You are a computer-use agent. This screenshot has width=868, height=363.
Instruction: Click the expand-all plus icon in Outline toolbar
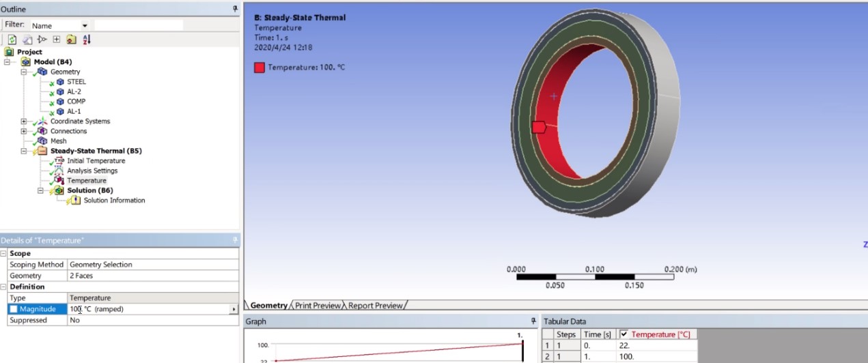point(57,40)
